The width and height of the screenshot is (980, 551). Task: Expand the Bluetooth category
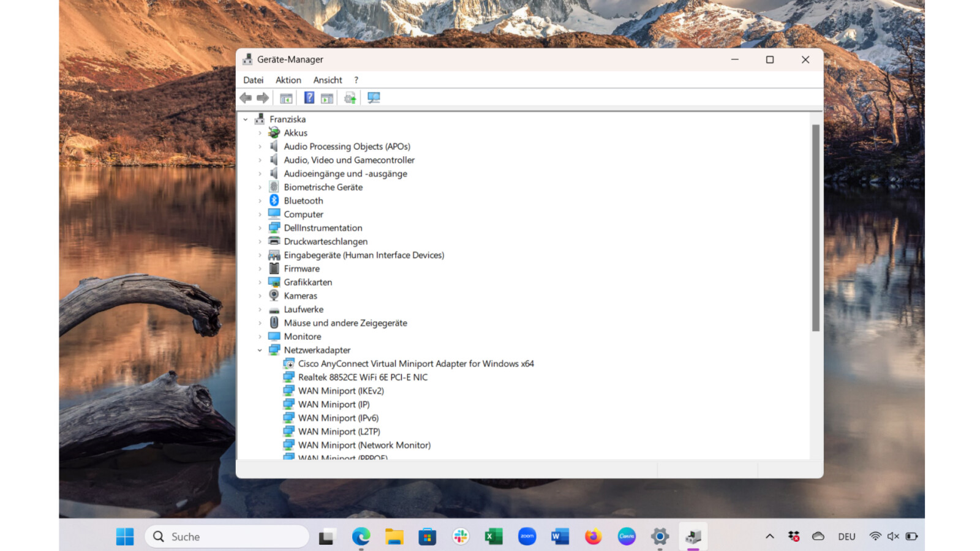[260, 201]
